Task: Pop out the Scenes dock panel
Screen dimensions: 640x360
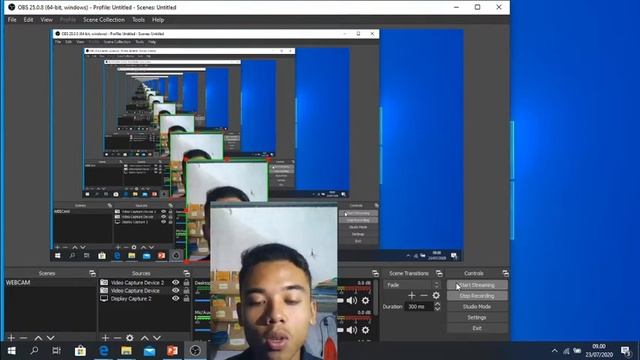Action: pyautogui.click(x=92, y=273)
